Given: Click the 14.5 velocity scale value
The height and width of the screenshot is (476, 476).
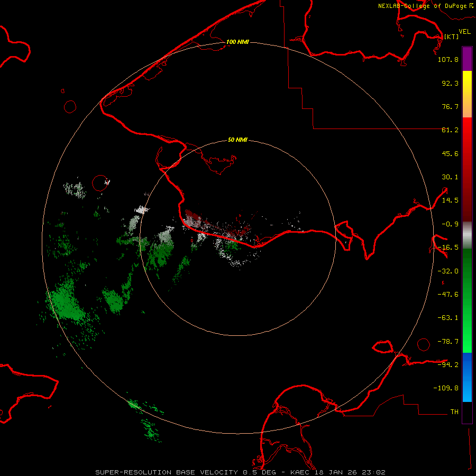Looking at the screenshot, I should [x=450, y=200].
